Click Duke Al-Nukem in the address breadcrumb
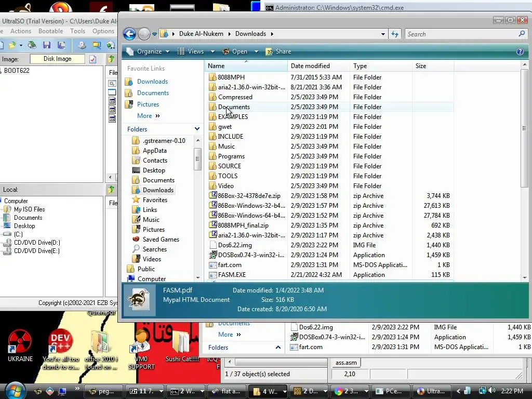The image size is (532, 399). 201,34
